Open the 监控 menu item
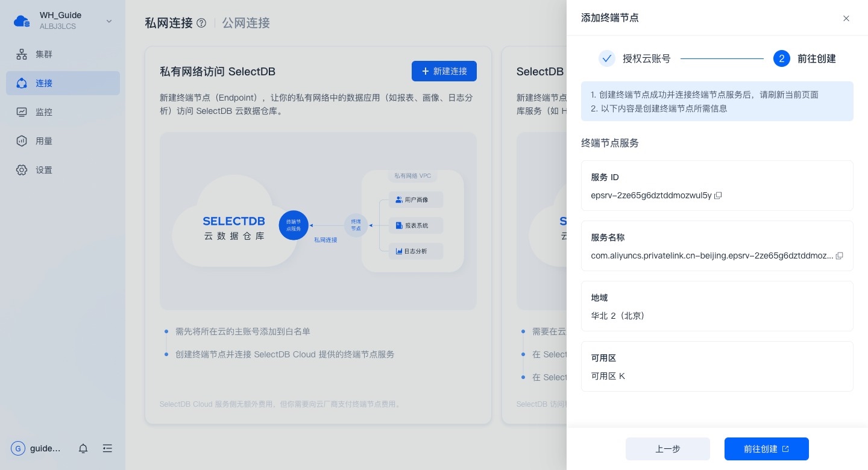 [x=63, y=112]
